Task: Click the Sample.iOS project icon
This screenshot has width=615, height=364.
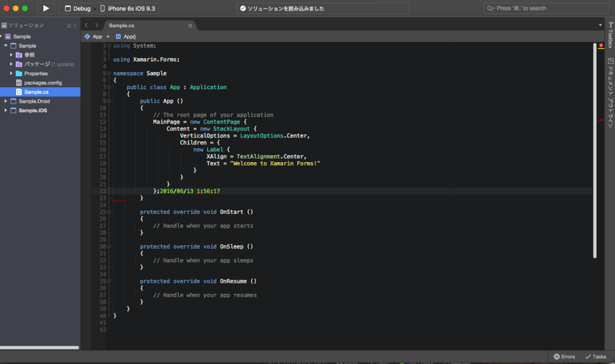Action: click(x=13, y=110)
